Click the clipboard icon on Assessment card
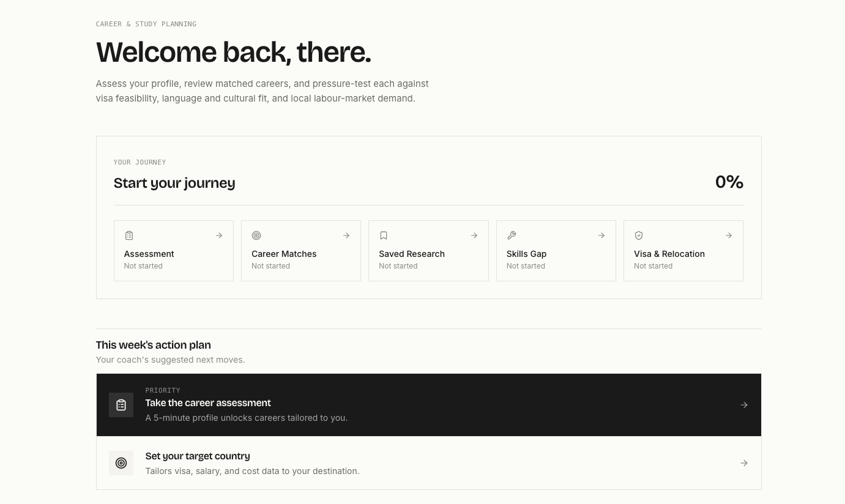Viewport: 845px width, 504px height. point(129,235)
